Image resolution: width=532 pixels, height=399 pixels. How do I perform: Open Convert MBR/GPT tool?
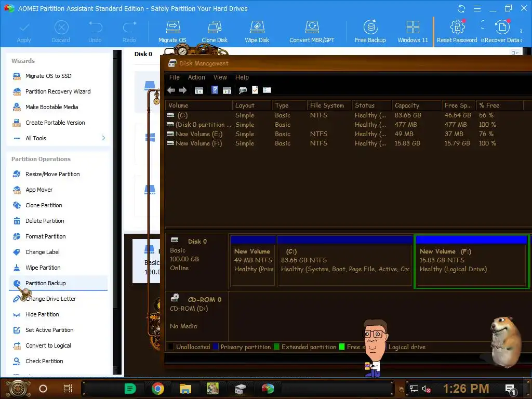312,32
